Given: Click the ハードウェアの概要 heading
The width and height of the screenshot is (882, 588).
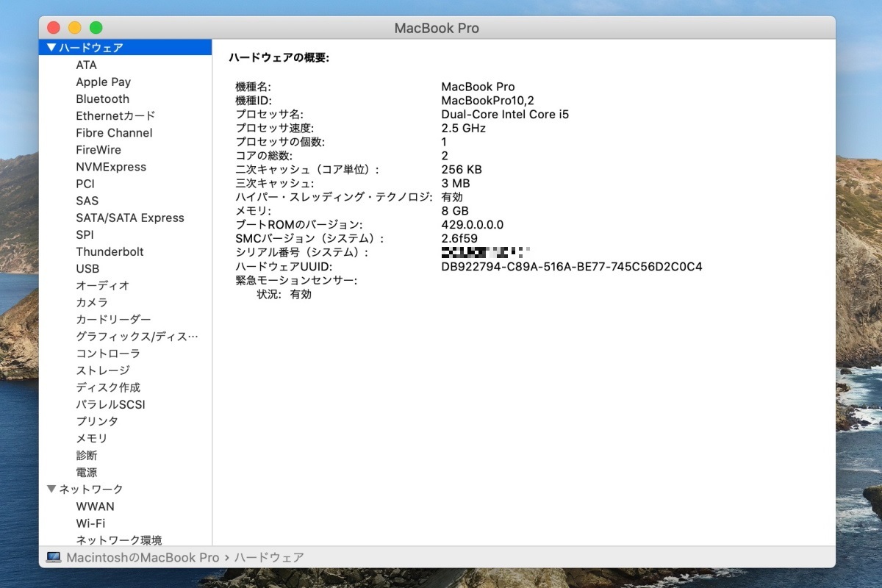Looking at the screenshot, I should pyautogui.click(x=279, y=57).
